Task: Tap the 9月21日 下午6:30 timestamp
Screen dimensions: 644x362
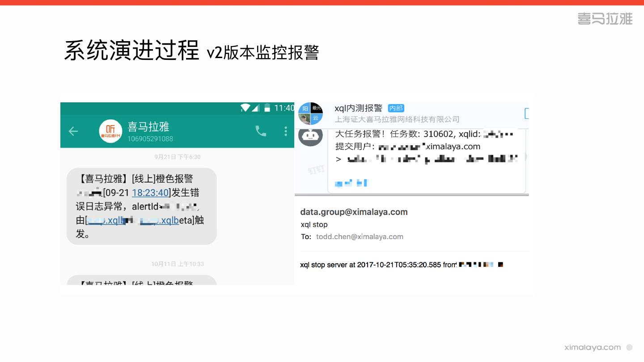Action: click(x=178, y=157)
